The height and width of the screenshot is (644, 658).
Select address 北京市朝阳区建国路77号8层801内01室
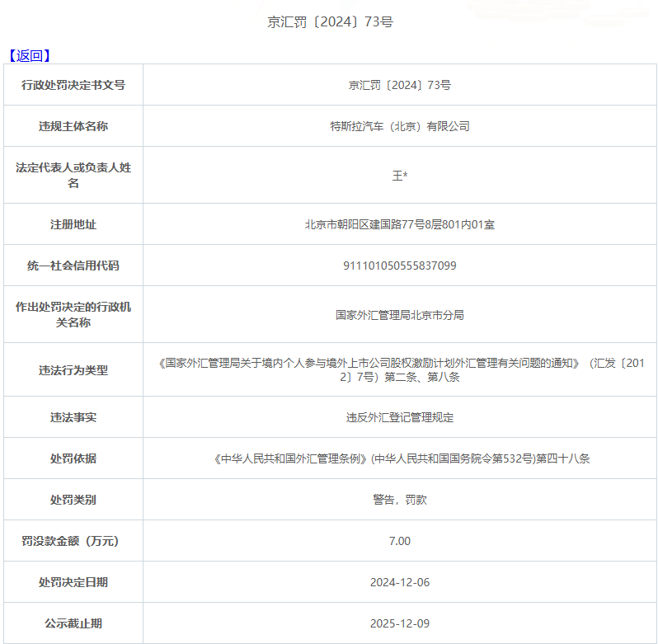click(399, 224)
